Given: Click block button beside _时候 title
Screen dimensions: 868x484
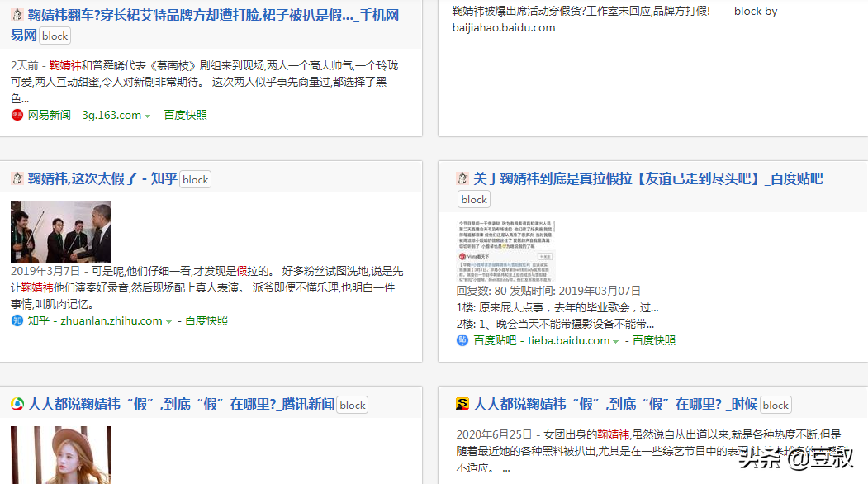Looking at the screenshot, I should point(776,406).
